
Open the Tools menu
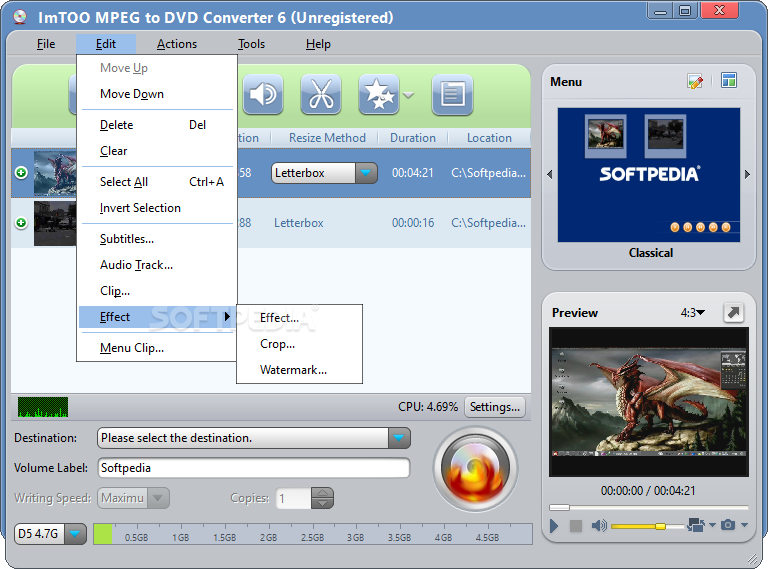tap(251, 44)
